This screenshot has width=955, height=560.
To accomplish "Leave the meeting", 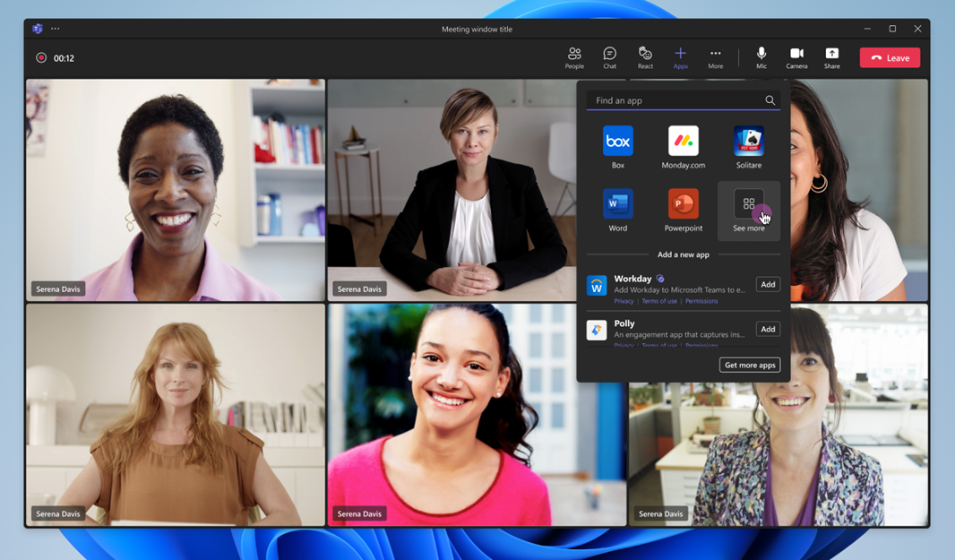I will [890, 58].
